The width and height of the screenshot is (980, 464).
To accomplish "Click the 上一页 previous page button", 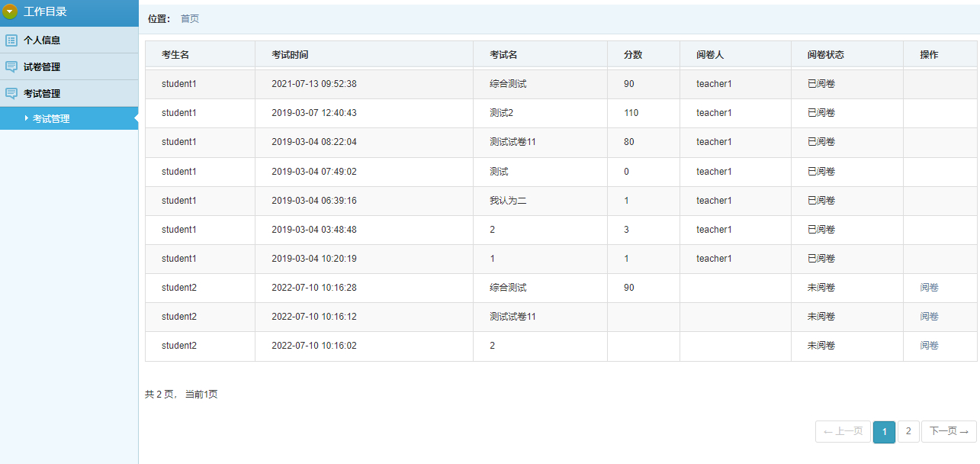I will pos(843,431).
